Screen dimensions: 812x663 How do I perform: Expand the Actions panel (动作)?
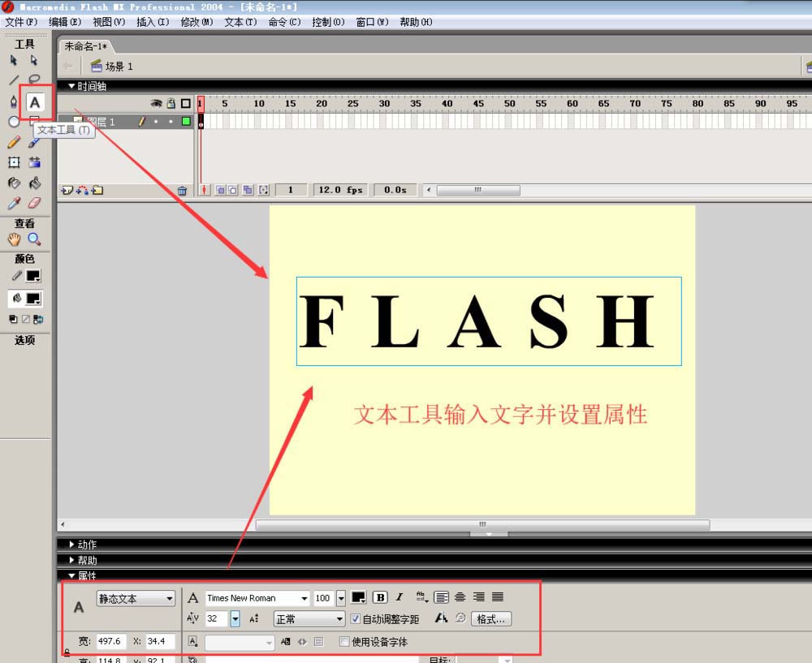[72, 545]
